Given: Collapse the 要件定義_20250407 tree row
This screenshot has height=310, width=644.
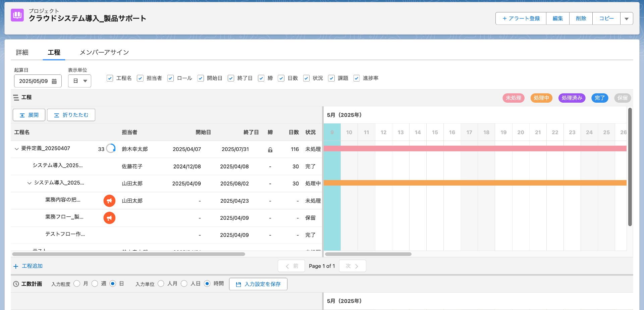Looking at the screenshot, I should coord(16,149).
